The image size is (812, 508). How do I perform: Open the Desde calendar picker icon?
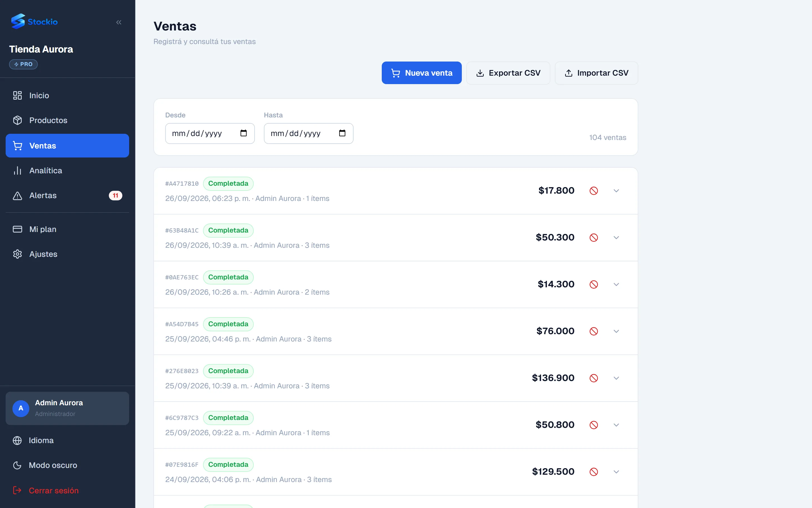pyautogui.click(x=244, y=133)
